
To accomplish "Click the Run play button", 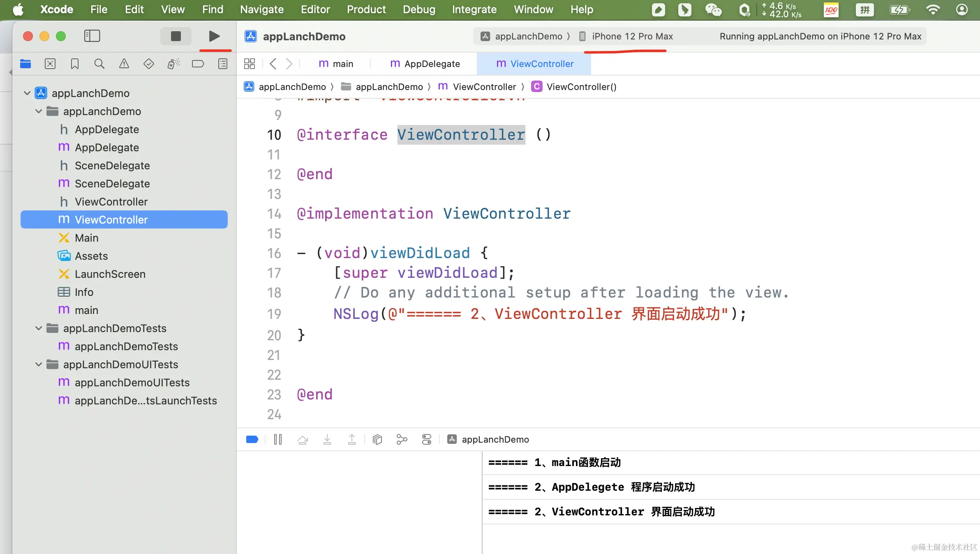I will click(214, 36).
